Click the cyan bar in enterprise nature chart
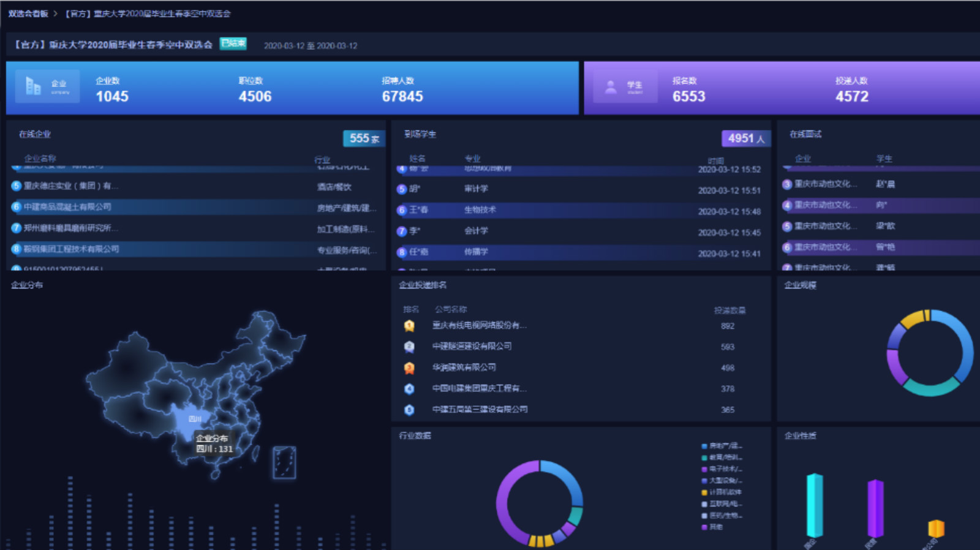The height and width of the screenshot is (550, 980). point(815,506)
